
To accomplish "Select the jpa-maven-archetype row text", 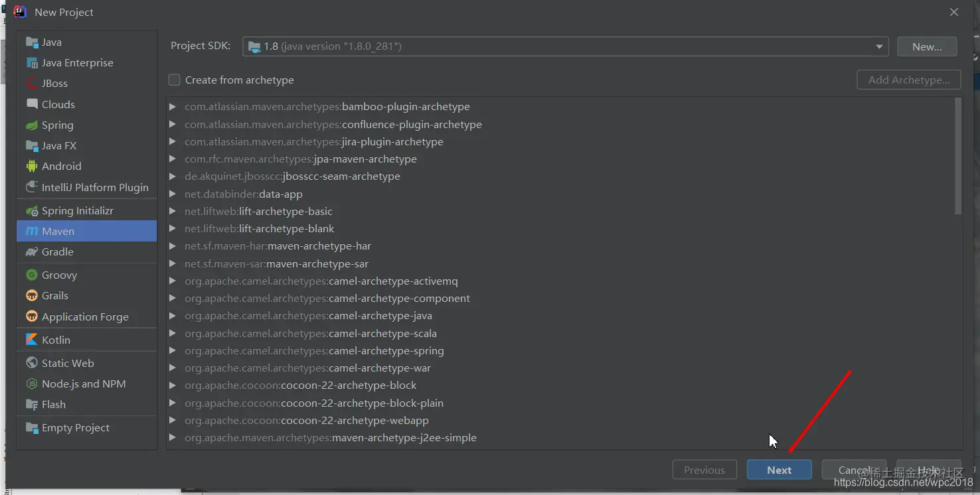I will pos(301,159).
